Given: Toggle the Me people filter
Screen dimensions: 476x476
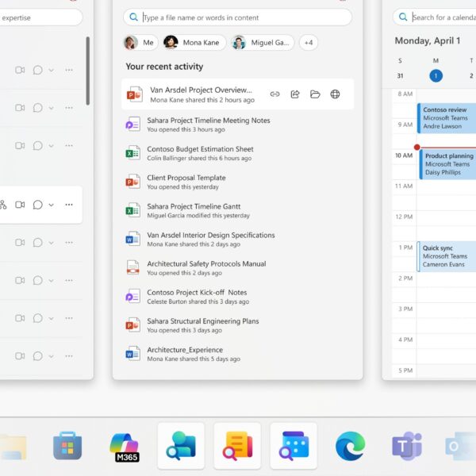Looking at the screenshot, I should 140,43.
